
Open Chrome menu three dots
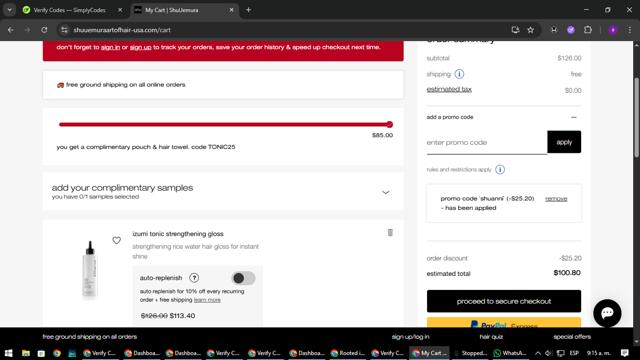[x=629, y=30]
